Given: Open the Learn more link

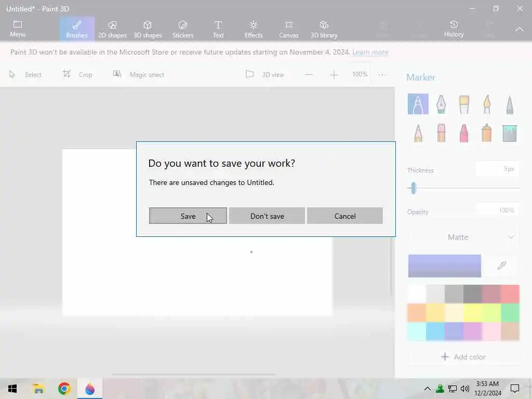Looking at the screenshot, I should pos(370,52).
